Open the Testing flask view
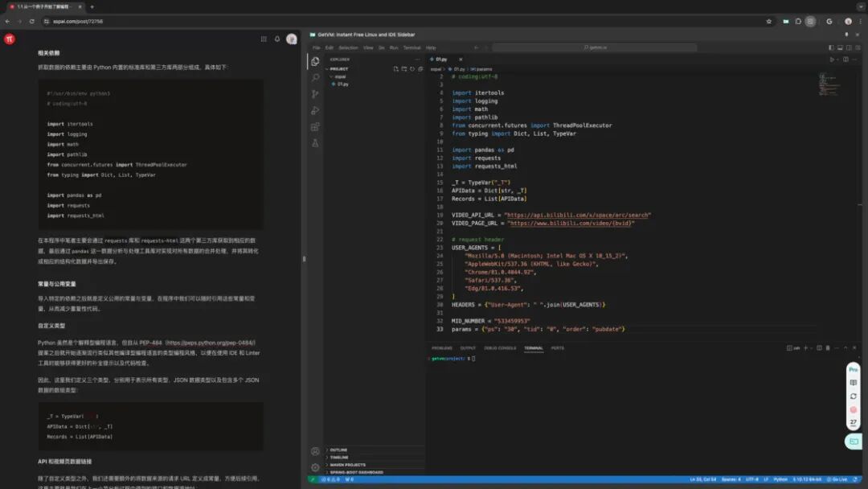 (x=315, y=143)
